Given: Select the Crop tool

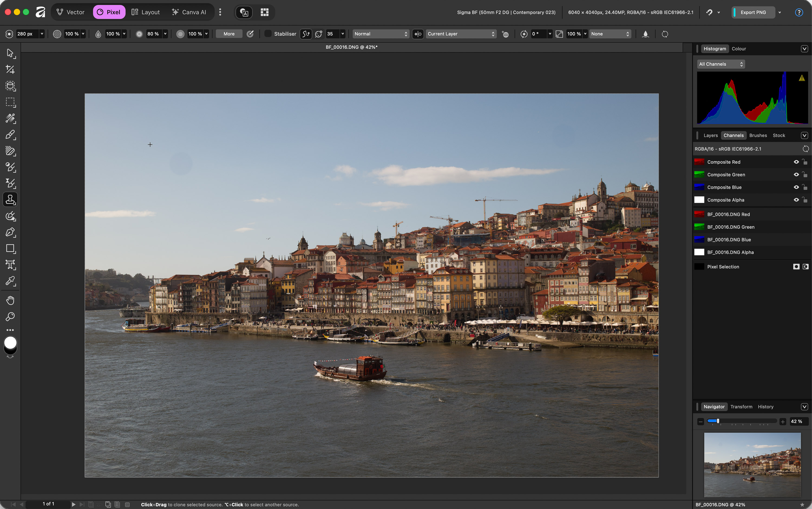Looking at the screenshot, I should click(10, 69).
